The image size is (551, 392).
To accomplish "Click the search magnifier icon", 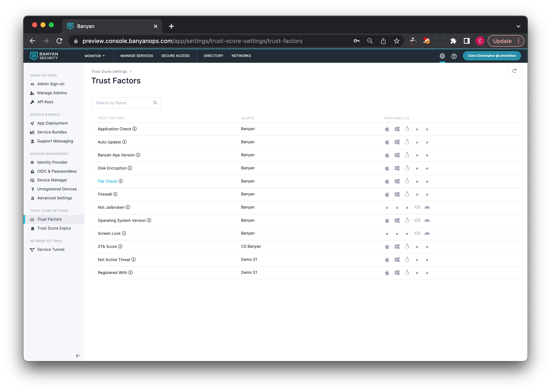I will pyautogui.click(x=155, y=103).
